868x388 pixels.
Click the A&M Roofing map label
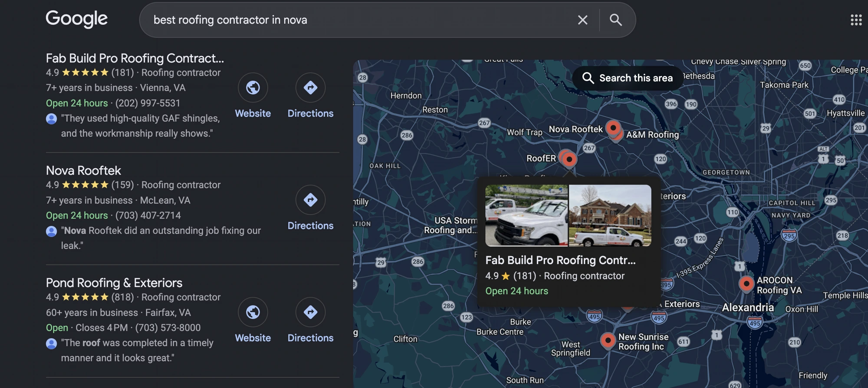click(652, 135)
